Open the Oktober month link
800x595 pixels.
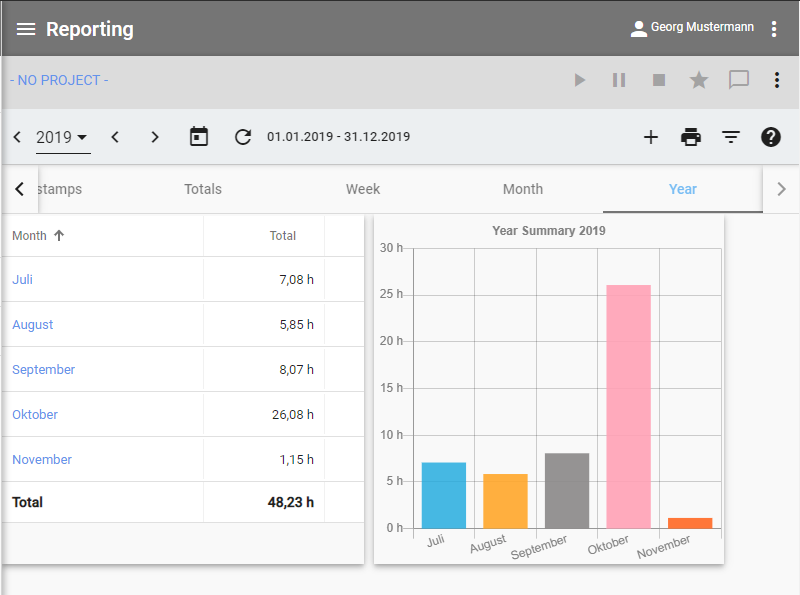pyautogui.click(x=35, y=414)
